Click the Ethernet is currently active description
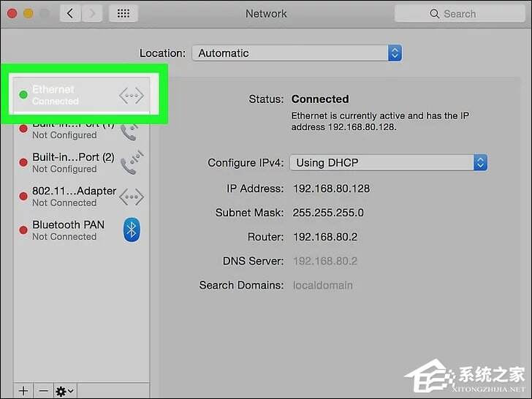Viewport: 532px width, 399px height. click(380, 121)
